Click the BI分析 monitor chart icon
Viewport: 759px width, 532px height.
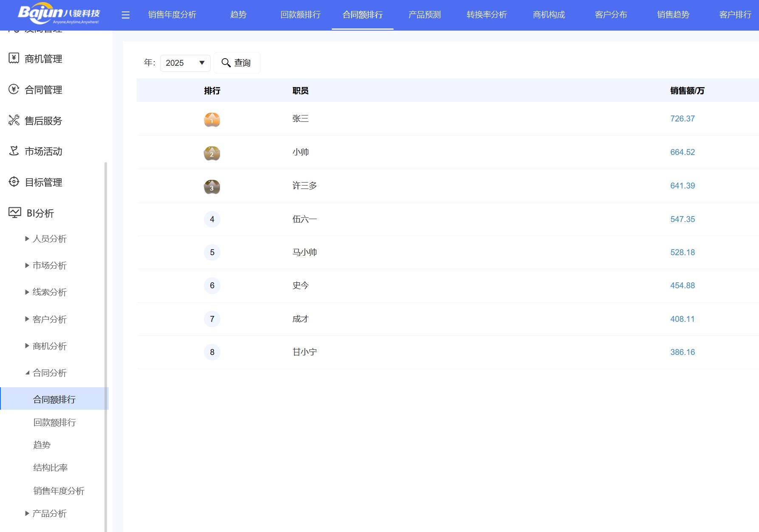(15, 213)
